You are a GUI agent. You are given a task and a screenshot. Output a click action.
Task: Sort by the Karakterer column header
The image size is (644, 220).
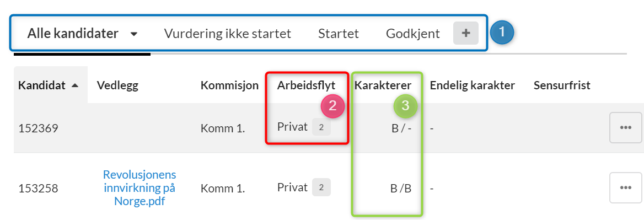click(383, 85)
